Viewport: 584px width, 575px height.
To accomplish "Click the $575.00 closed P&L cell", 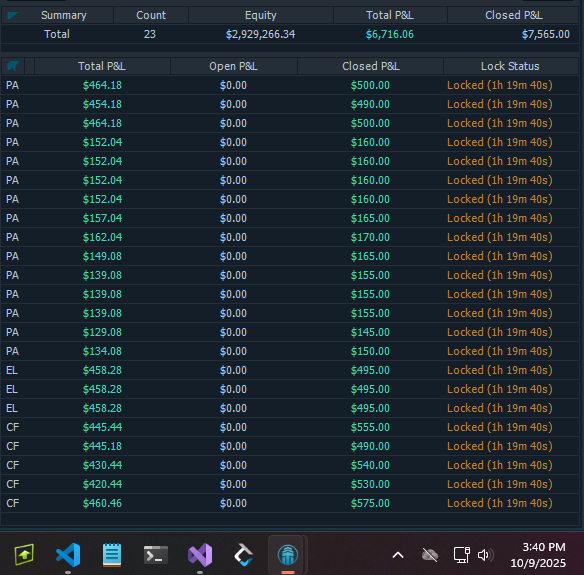I will (x=370, y=503).
